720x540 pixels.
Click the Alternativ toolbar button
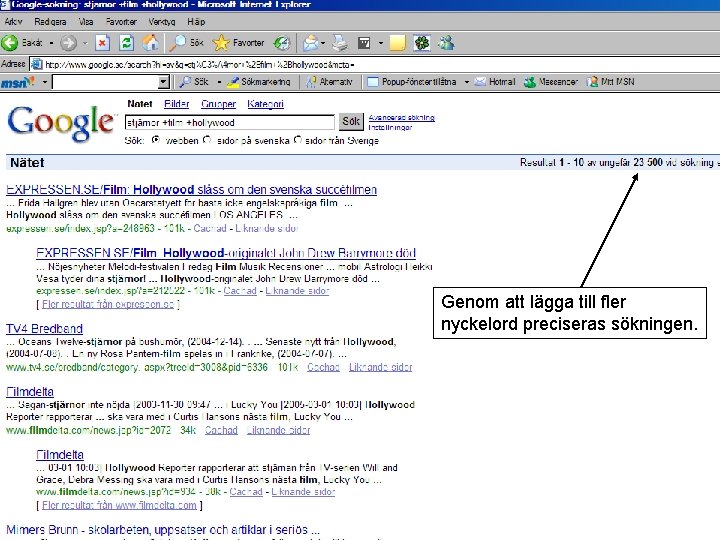pos(329,82)
